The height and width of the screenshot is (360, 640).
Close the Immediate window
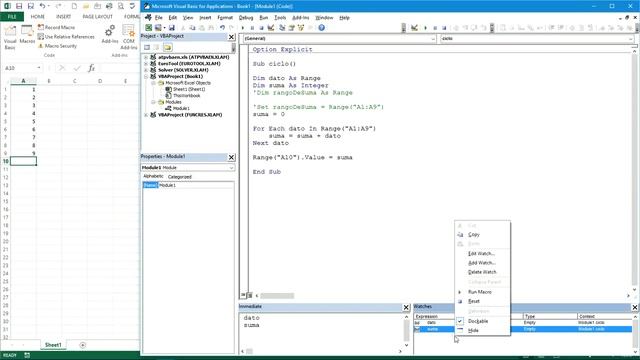coord(406,307)
